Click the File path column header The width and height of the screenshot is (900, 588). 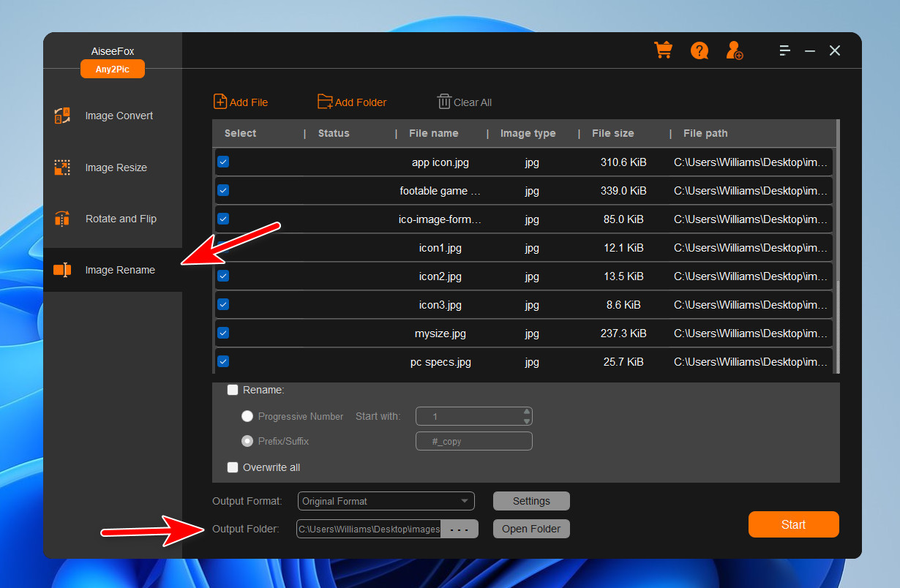pos(705,133)
